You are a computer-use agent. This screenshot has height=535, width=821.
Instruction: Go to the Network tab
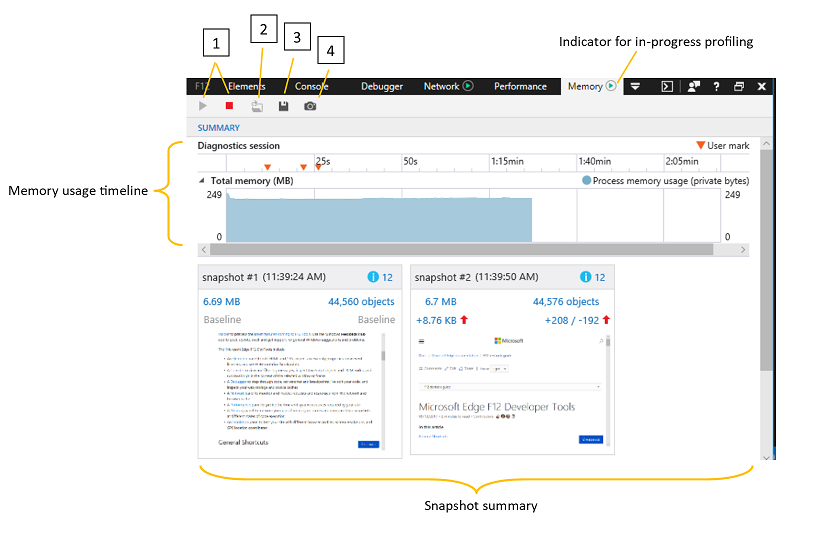click(441, 86)
